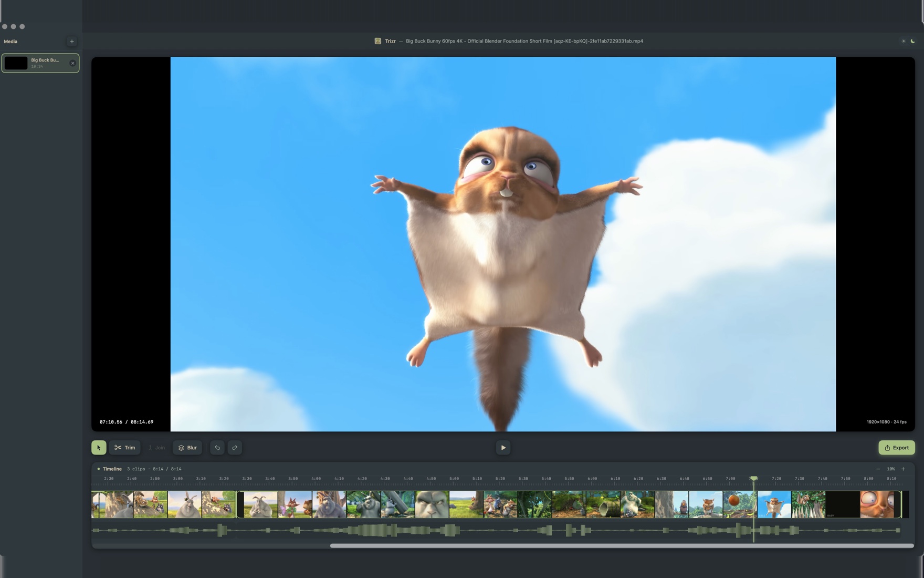Move playhead to 7:30 ruler label
Screen dimensions: 924x578
click(800, 479)
